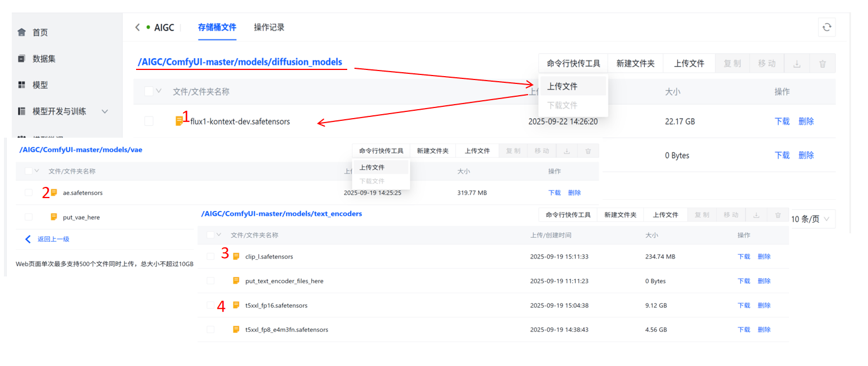Click the 首页 home icon in sidebar
This screenshot has height=366, width=868.
point(22,32)
